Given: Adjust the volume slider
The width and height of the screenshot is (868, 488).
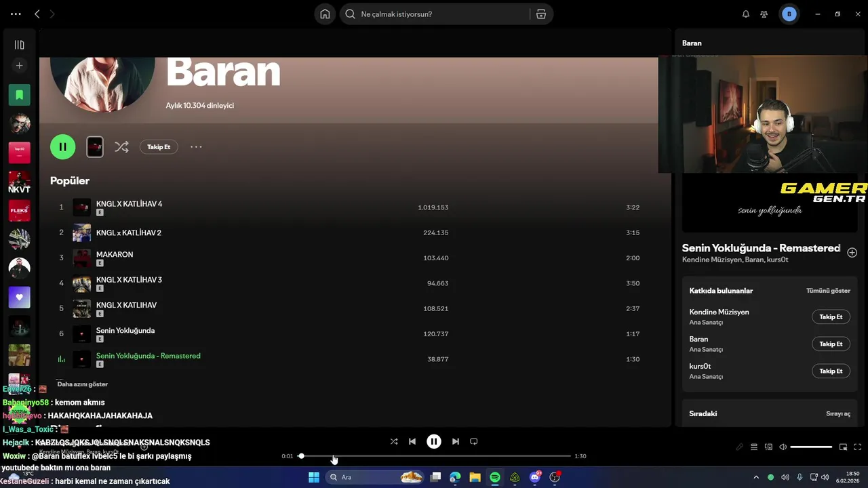Looking at the screenshot, I should (811, 447).
